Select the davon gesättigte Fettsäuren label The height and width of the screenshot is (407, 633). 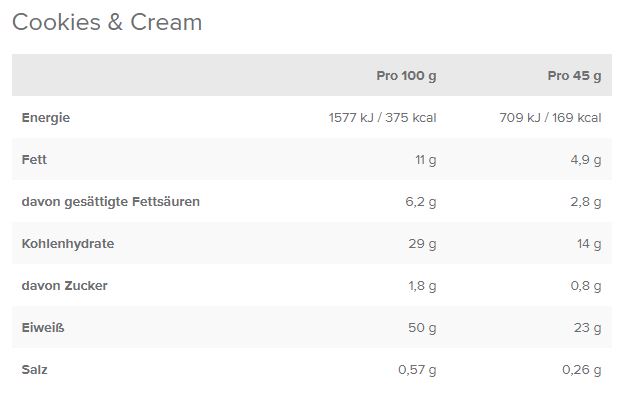tap(110, 202)
